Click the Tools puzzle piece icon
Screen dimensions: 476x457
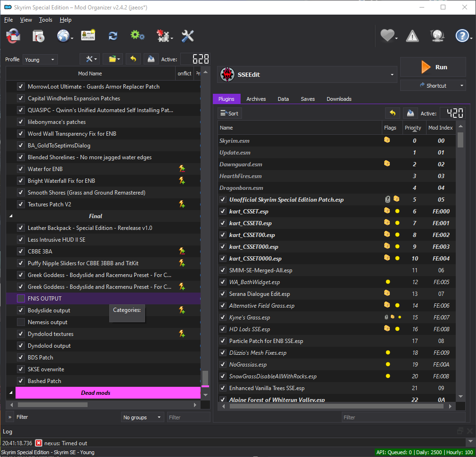pyautogui.click(x=163, y=36)
